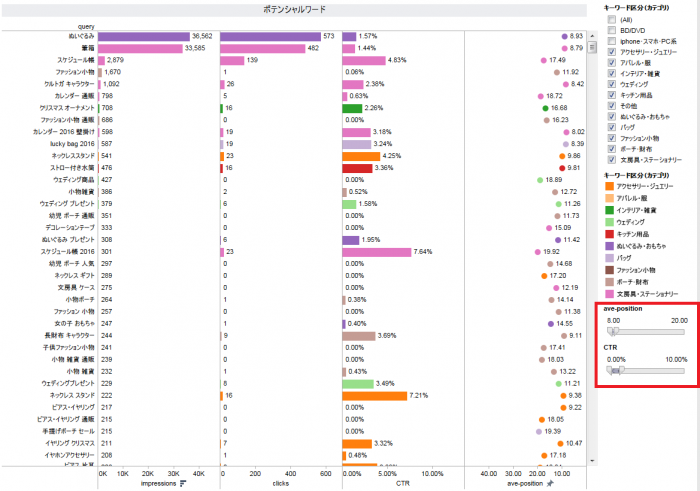Click the chart scrollbar down arrow

pyautogui.click(x=592, y=461)
